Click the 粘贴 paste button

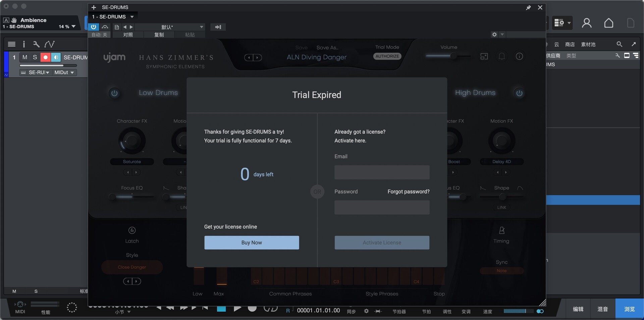[x=190, y=35]
